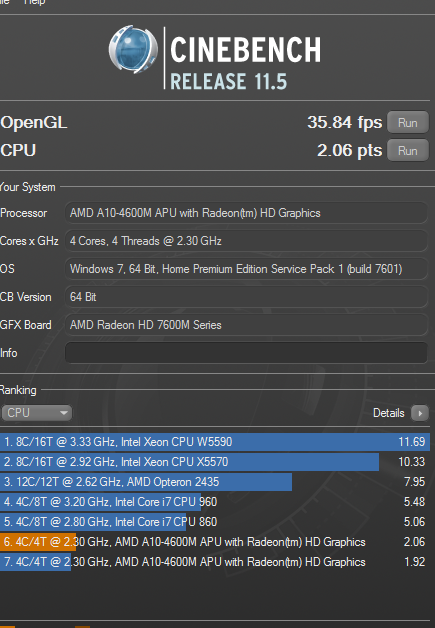The height and width of the screenshot is (628, 435).
Task: Select ranking entry Intel Core i7 CPU 960
Action: click(x=215, y=502)
